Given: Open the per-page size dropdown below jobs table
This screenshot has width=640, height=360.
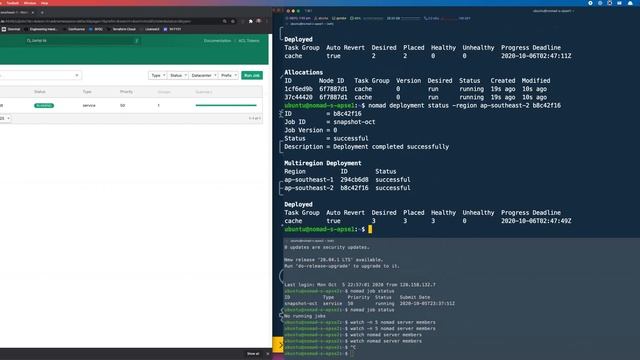Looking at the screenshot, I should pos(5,118).
